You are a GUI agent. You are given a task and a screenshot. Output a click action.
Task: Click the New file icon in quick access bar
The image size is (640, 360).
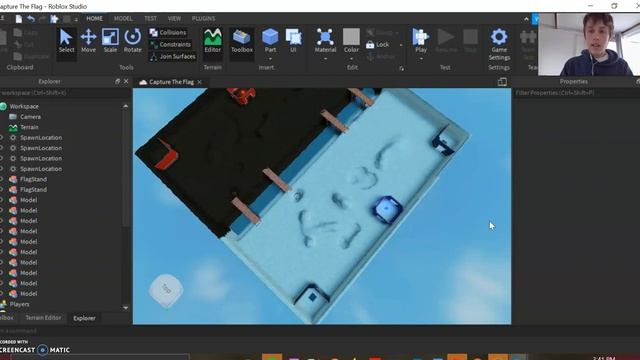(18, 19)
